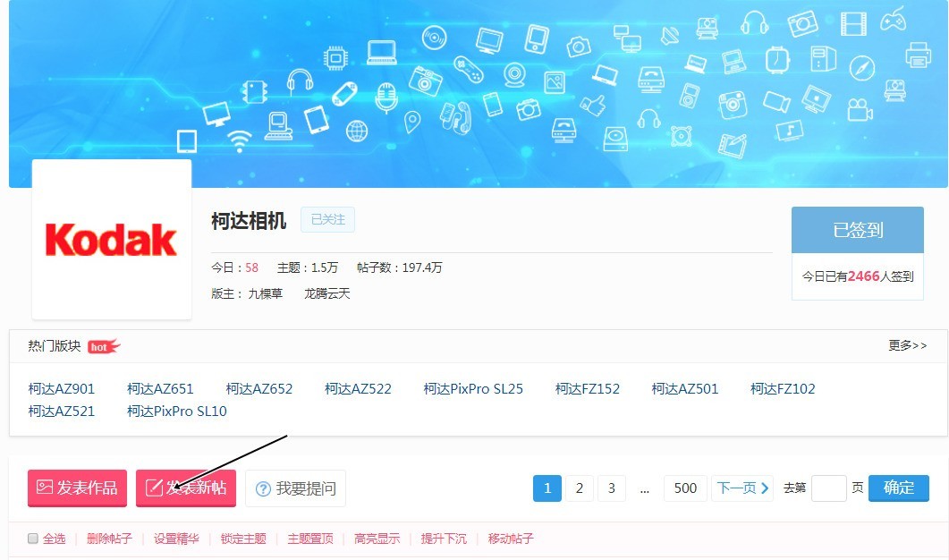Open the 柯达PixPro SL25 section
Screen dimensions: 949x560
pyautogui.click(x=473, y=388)
